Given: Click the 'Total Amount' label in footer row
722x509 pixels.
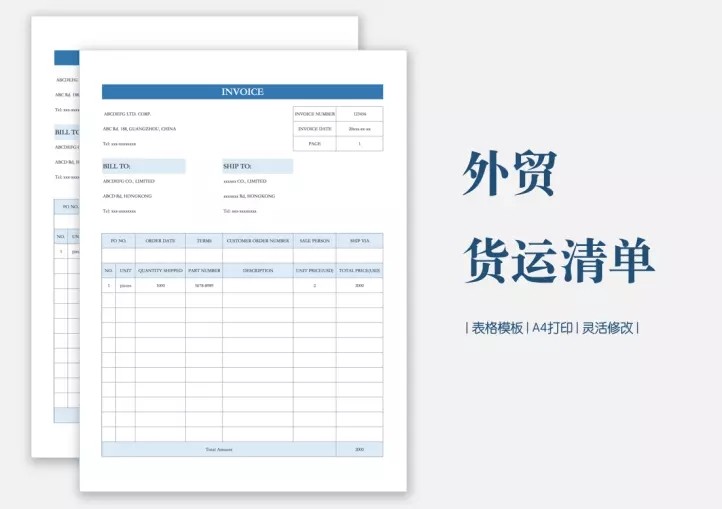Looking at the screenshot, I should (x=219, y=450).
